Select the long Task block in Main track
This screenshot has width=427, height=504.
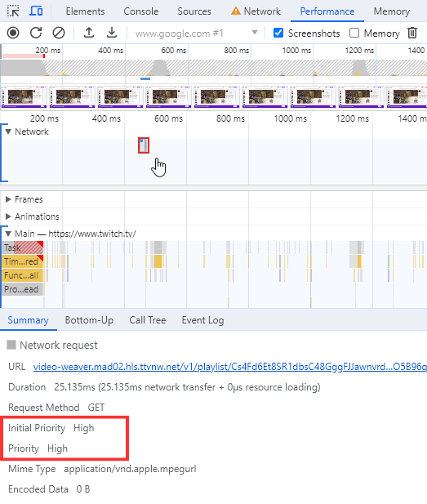pyautogui.click(x=23, y=248)
